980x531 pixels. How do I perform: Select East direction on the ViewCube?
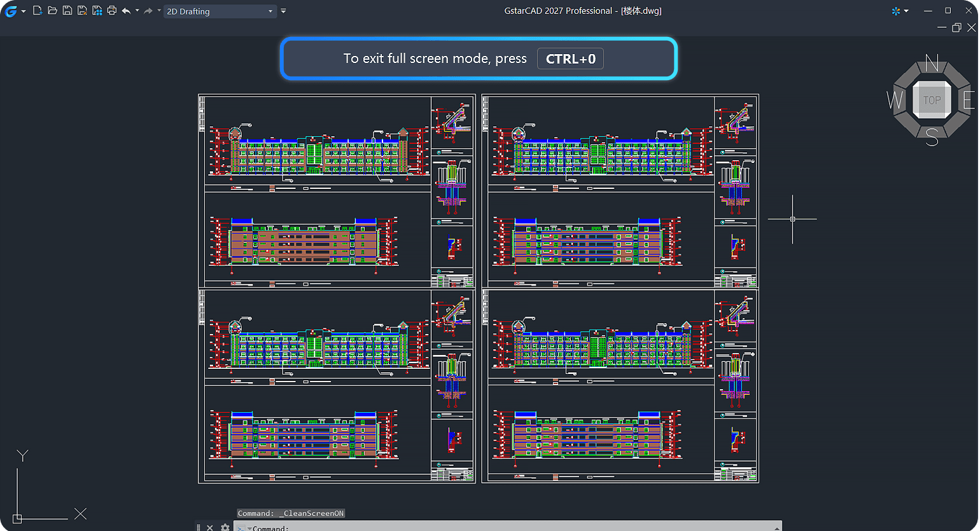coord(968,100)
